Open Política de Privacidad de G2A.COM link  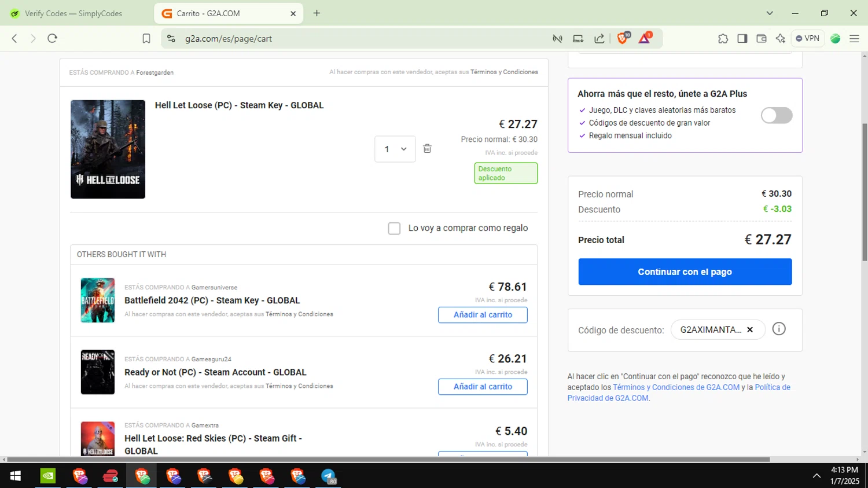coord(679,393)
